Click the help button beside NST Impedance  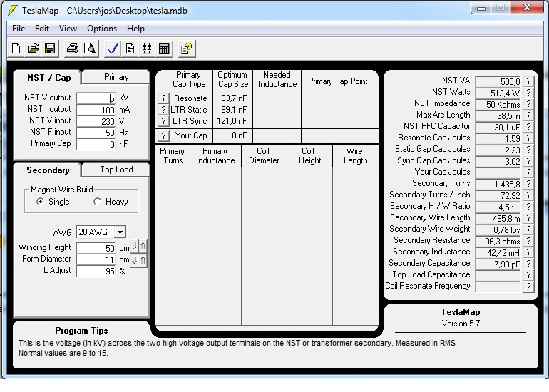(x=529, y=104)
